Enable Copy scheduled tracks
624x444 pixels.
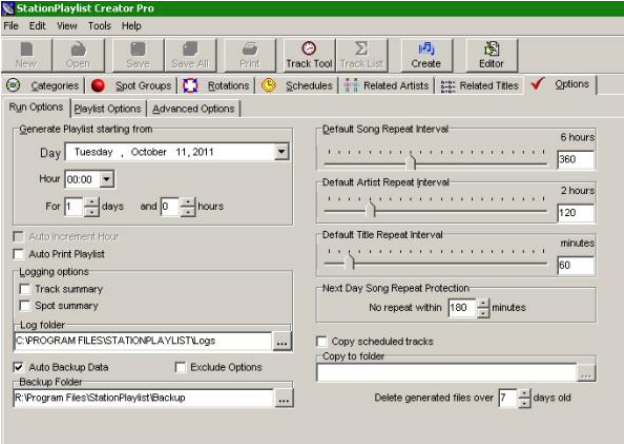pos(322,341)
